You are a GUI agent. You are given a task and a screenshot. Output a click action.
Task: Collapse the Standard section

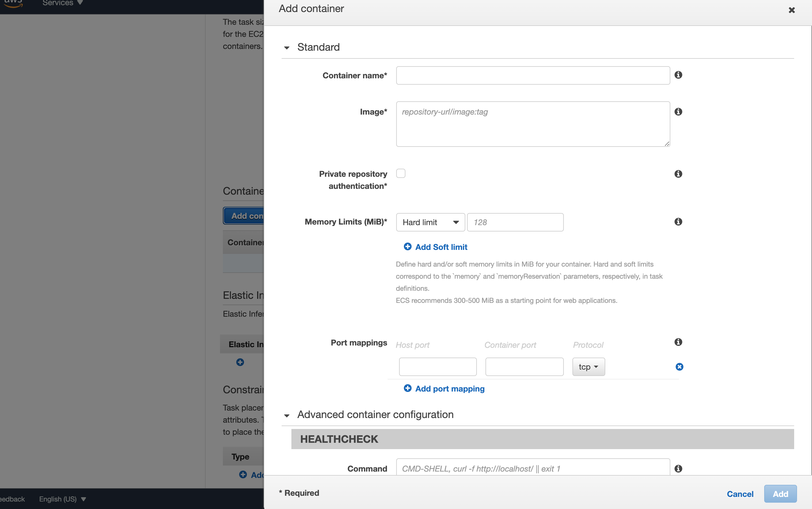(x=287, y=48)
